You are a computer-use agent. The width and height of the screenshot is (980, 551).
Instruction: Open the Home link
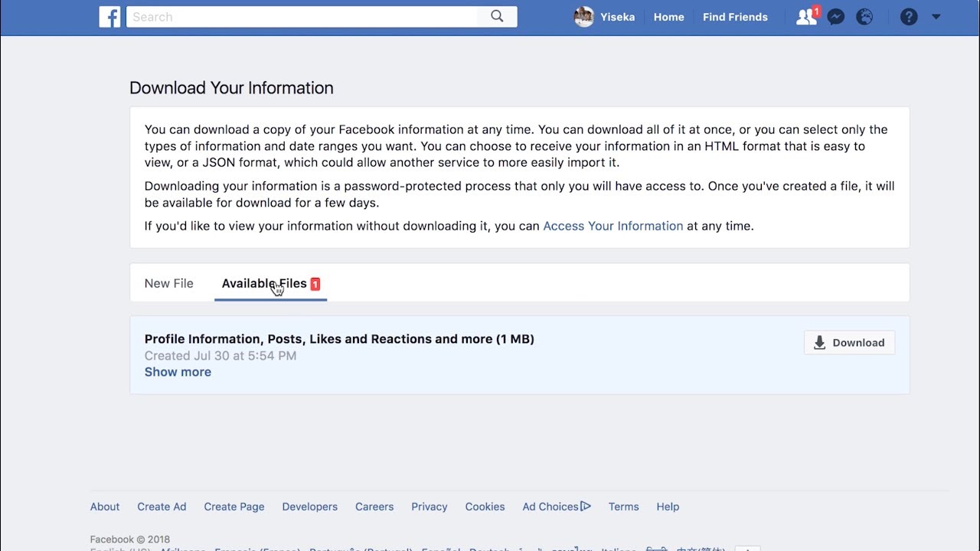click(668, 17)
